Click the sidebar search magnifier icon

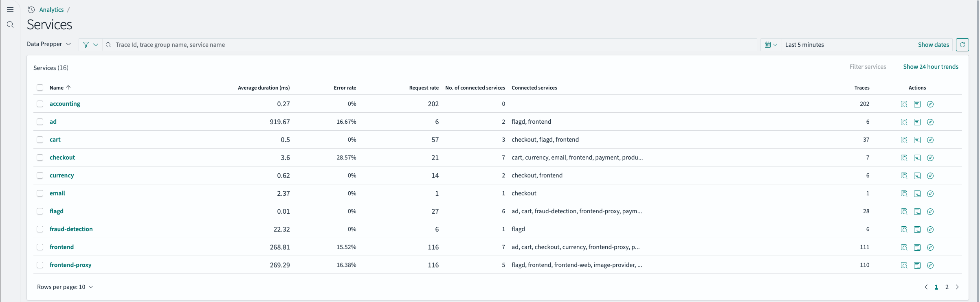(x=10, y=25)
